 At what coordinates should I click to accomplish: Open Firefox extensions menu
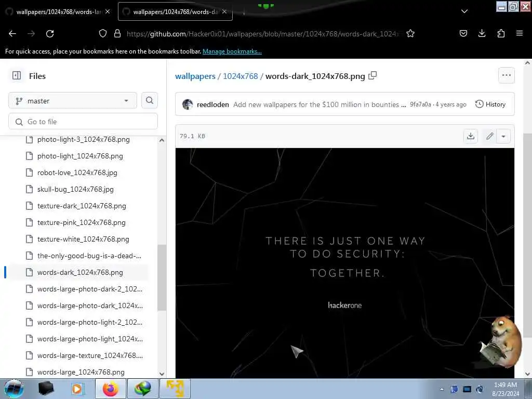[501, 33]
